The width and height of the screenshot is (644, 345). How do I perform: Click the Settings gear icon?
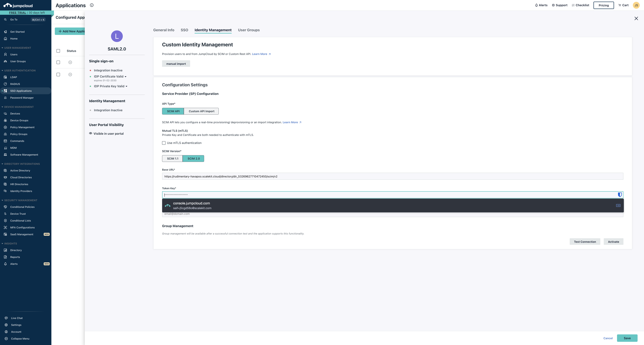pyautogui.click(x=6, y=325)
